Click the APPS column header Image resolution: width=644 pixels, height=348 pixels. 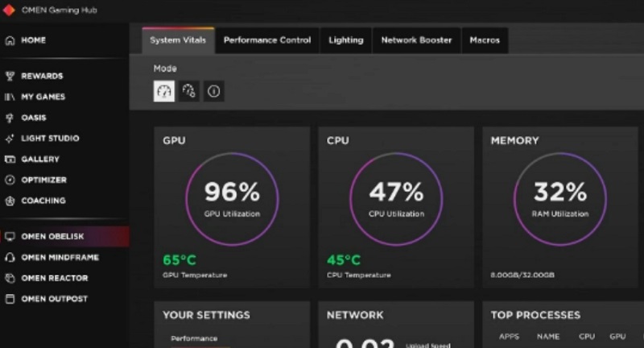510,337
